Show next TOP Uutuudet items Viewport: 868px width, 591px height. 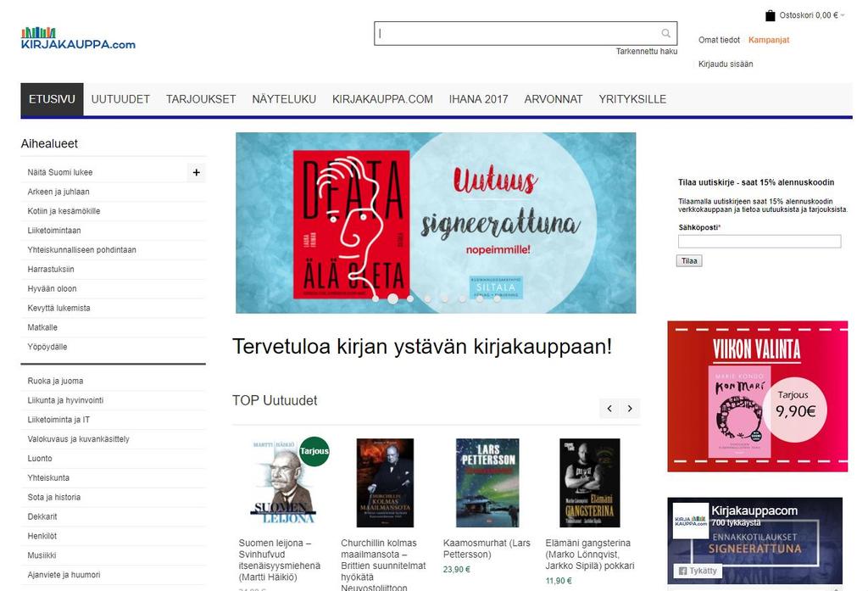click(x=630, y=409)
